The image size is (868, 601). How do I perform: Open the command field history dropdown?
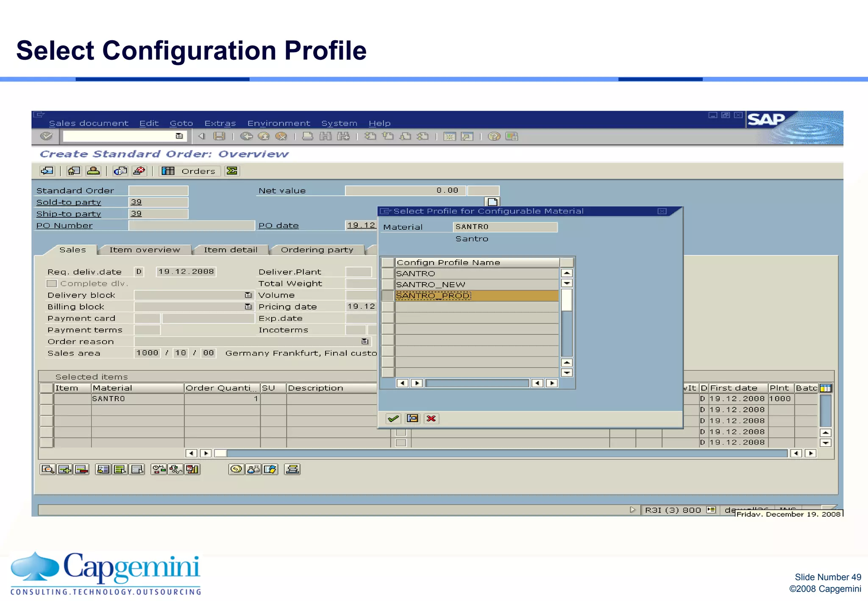click(x=179, y=136)
